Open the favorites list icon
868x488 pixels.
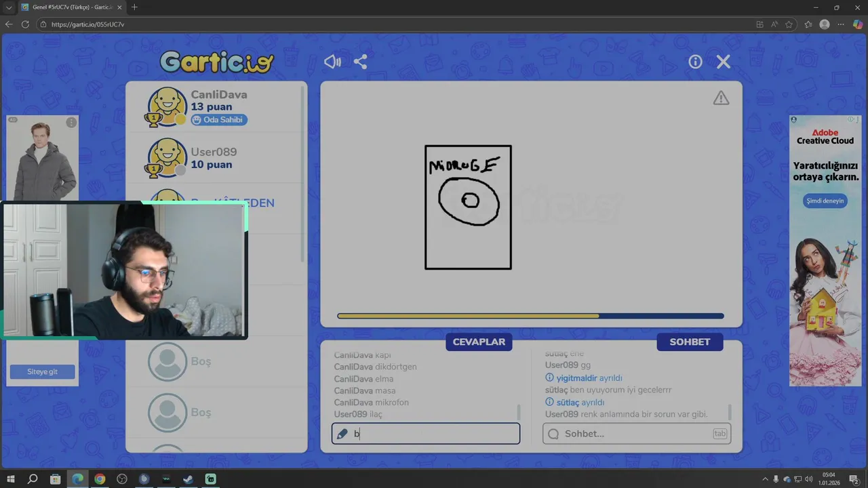tap(808, 24)
